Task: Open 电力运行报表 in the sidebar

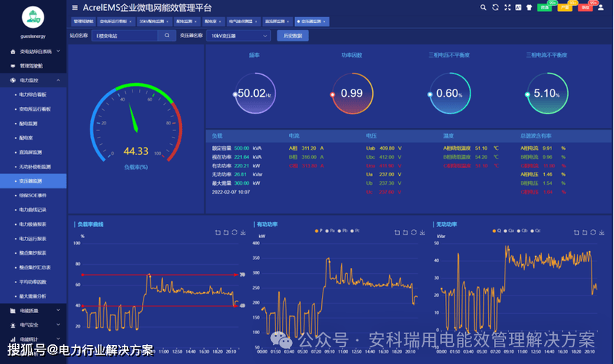Action: 34,238
